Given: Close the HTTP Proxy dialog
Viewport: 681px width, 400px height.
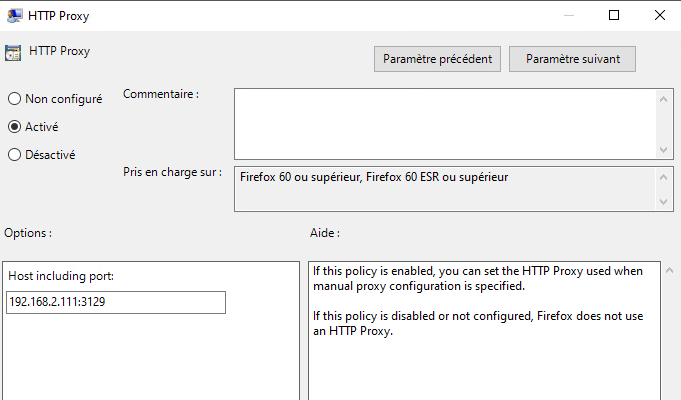Looking at the screenshot, I should pyautogui.click(x=660, y=15).
